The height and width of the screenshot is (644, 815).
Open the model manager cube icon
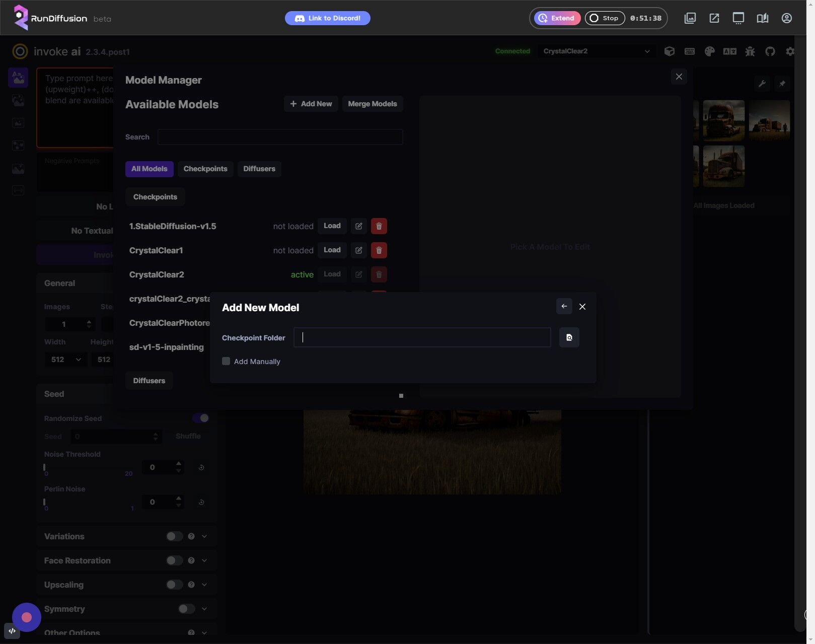coord(669,51)
